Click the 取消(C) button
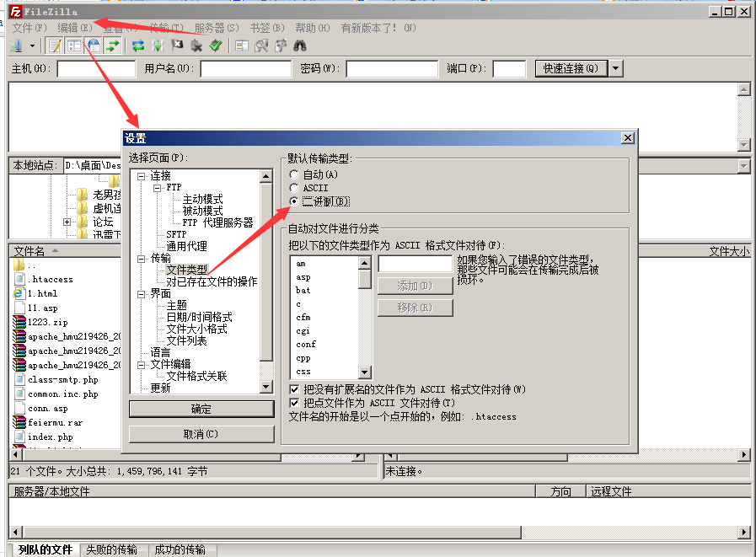756x557 pixels. (201, 434)
